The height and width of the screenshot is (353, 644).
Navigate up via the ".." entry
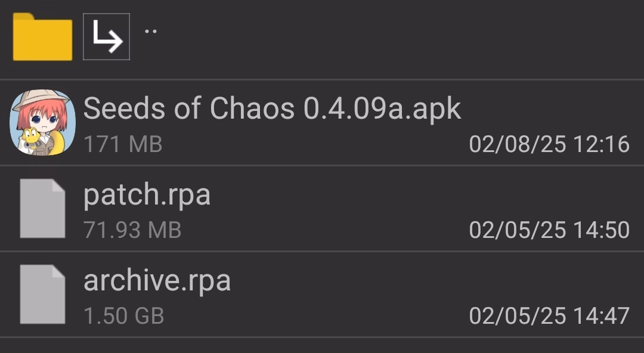151,31
